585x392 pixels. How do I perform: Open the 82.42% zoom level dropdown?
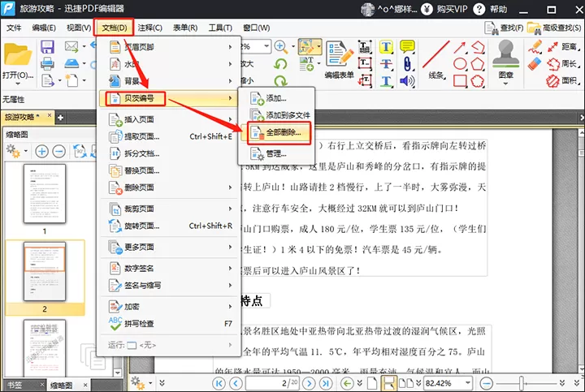point(467,383)
